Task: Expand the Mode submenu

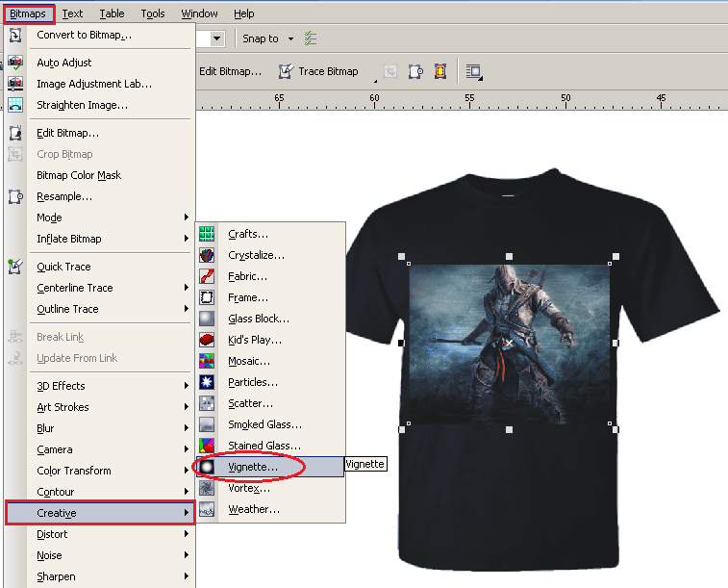Action: 187,217
